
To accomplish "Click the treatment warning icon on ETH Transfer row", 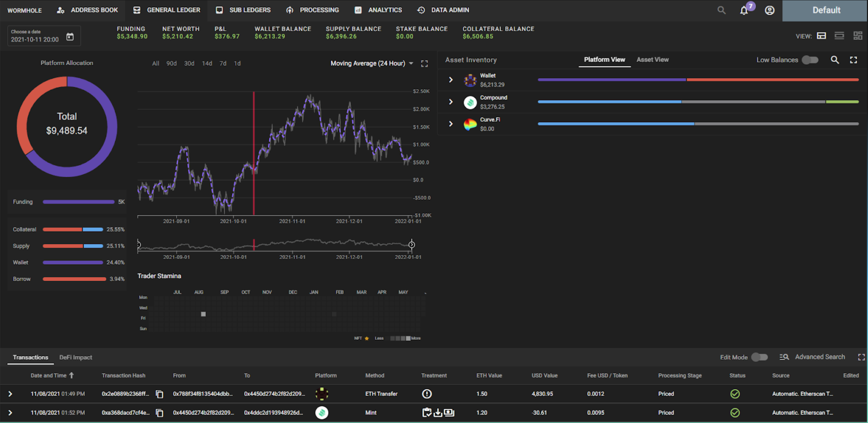I will pyautogui.click(x=427, y=394).
